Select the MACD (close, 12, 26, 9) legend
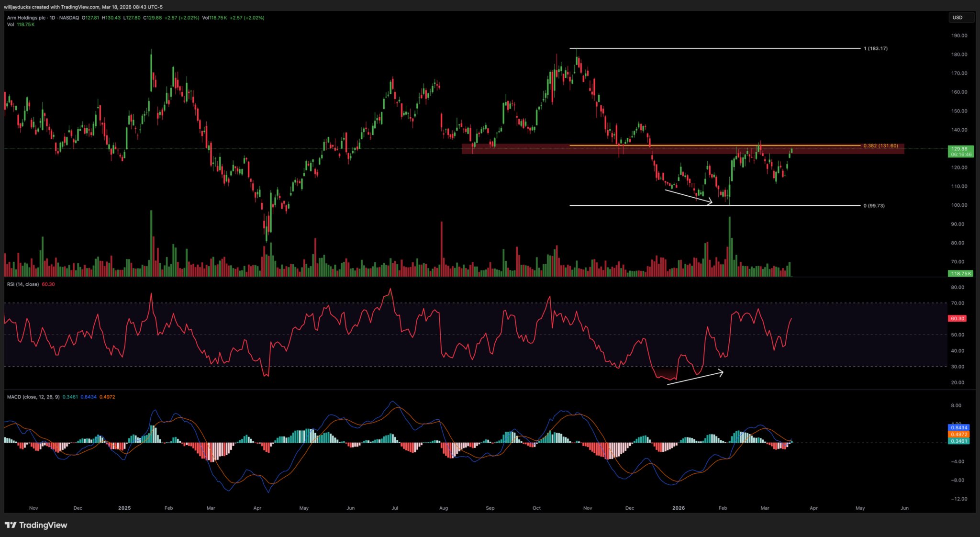 pyautogui.click(x=33, y=397)
